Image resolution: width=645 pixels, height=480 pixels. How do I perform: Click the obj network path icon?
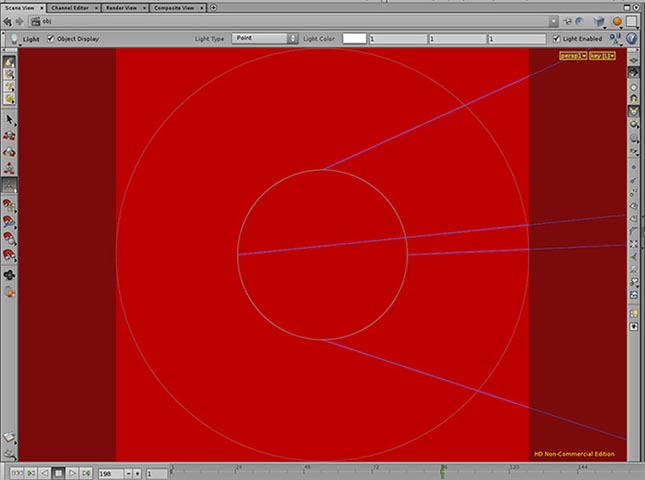click(x=36, y=21)
